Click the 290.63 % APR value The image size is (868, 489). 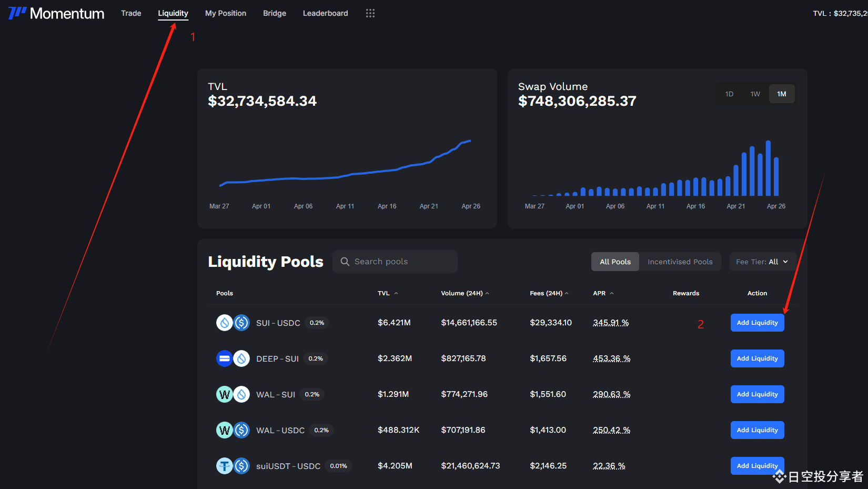tap(611, 394)
